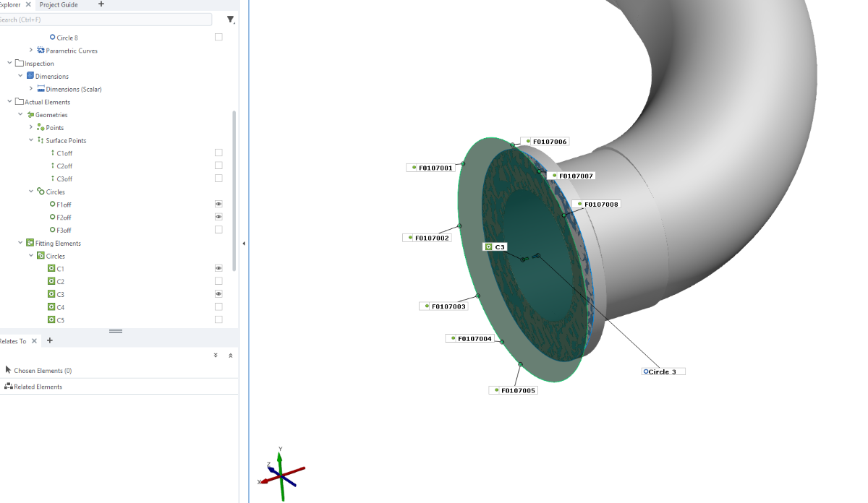Click the Circle 3 label in 3D view
The height and width of the screenshot is (503, 868).
pos(663,371)
